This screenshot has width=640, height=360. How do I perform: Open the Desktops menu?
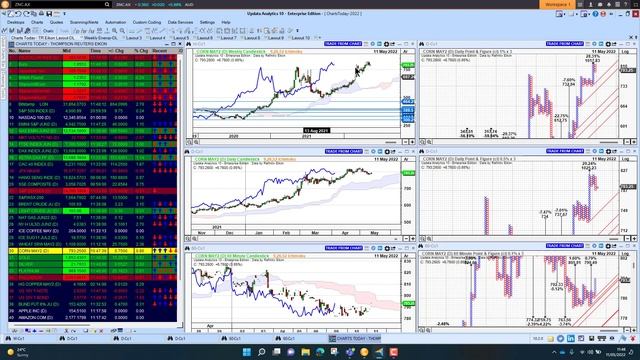(16, 22)
